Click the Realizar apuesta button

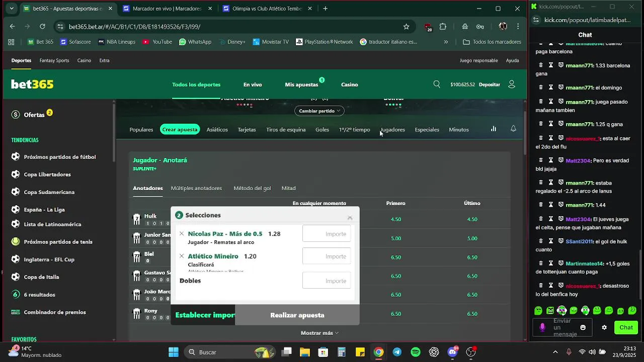tap(297, 315)
